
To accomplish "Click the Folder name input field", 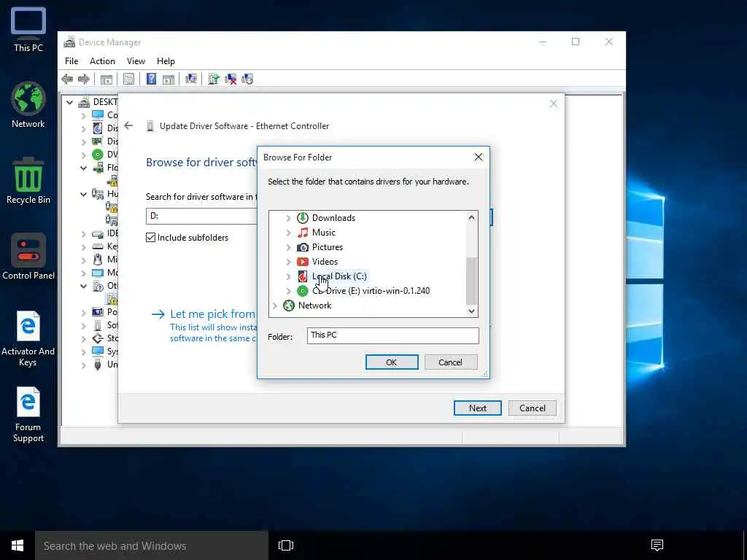I will point(392,335).
